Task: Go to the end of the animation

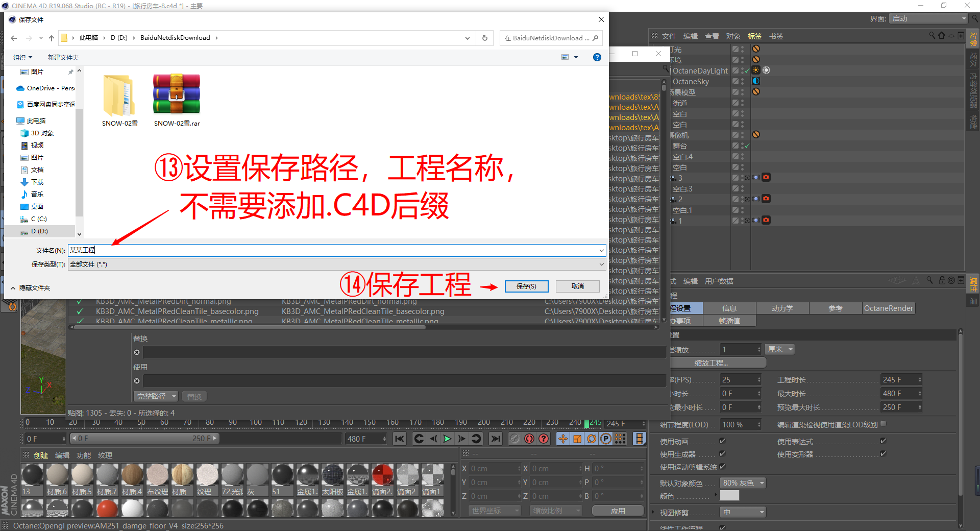Action: point(496,439)
